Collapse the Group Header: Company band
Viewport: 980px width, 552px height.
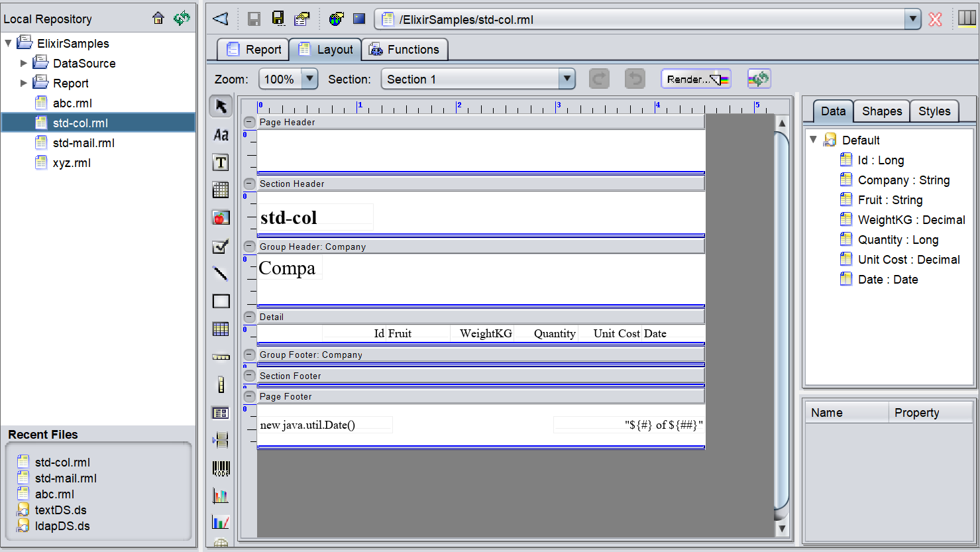(x=249, y=247)
